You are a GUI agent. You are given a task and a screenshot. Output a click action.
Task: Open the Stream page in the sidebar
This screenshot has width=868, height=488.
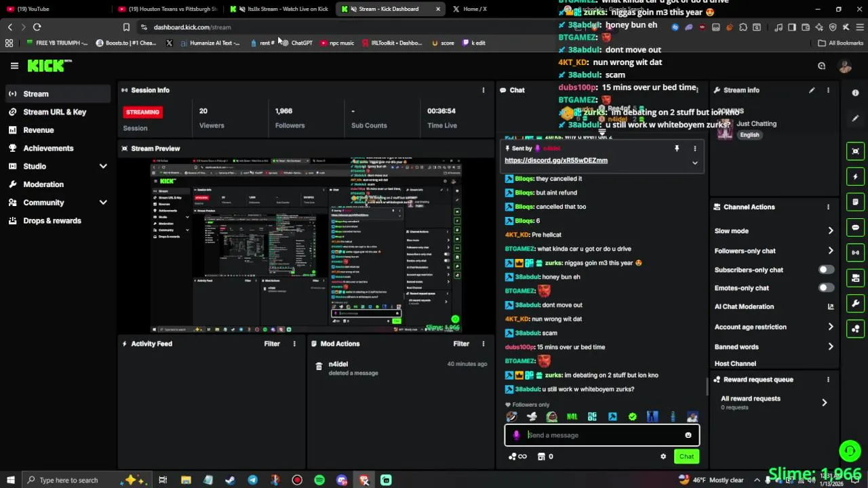pos(58,94)
